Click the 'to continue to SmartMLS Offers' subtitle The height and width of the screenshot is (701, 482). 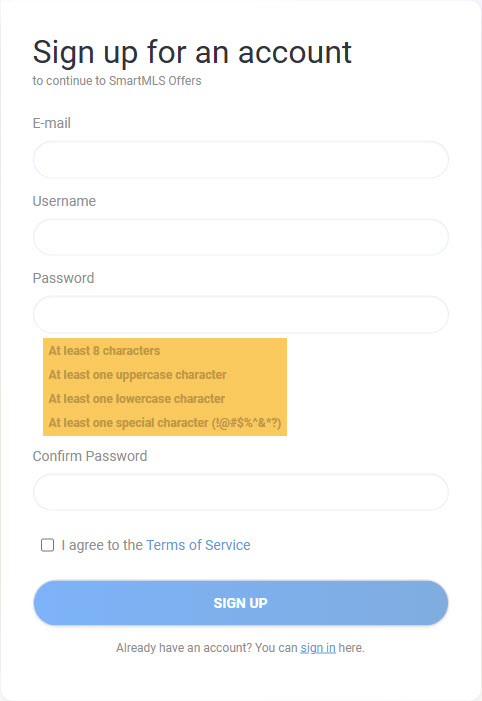[x=117, y=81]
